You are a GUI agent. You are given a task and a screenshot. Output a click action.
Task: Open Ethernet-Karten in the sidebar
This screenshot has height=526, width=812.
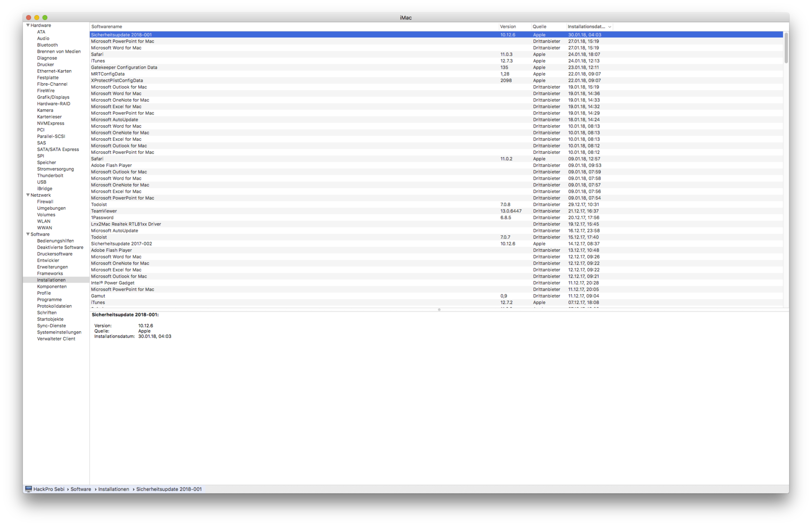pyautogui.click(x=54, y=71)
